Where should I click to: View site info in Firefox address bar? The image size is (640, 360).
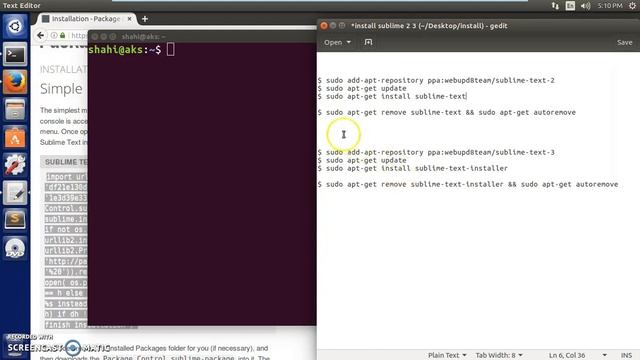(54, 36)
